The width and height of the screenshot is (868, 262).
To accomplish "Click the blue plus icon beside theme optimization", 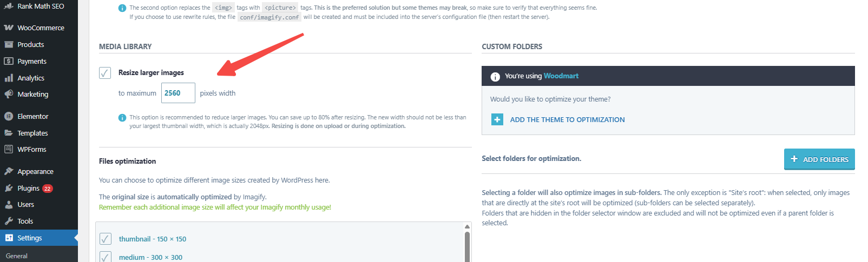I will point(497,119).
